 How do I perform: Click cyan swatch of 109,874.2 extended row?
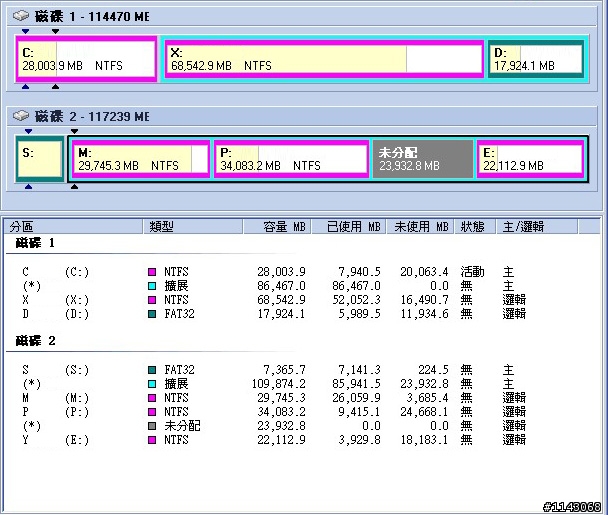click(x=152, y=384)
